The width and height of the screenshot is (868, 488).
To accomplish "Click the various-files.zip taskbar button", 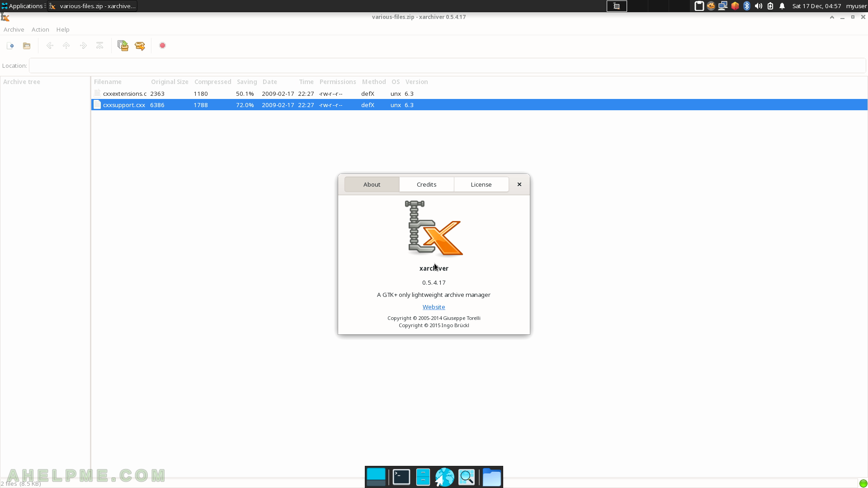I will click(92, 6).
